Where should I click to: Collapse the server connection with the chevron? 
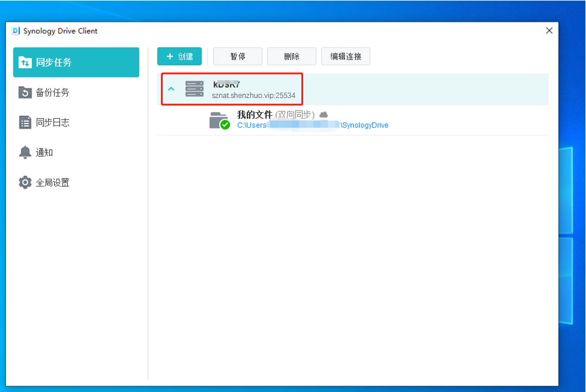pyautogui.click(x=171, y=89)
